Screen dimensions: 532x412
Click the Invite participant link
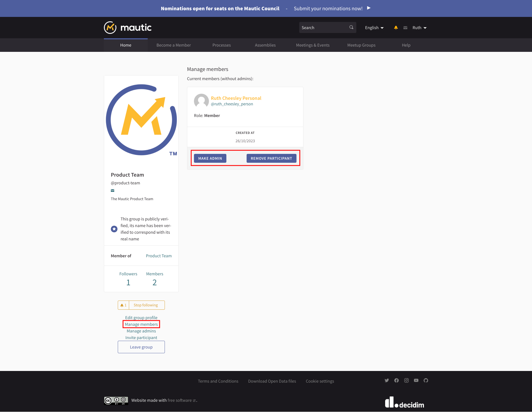click(141, 337)
